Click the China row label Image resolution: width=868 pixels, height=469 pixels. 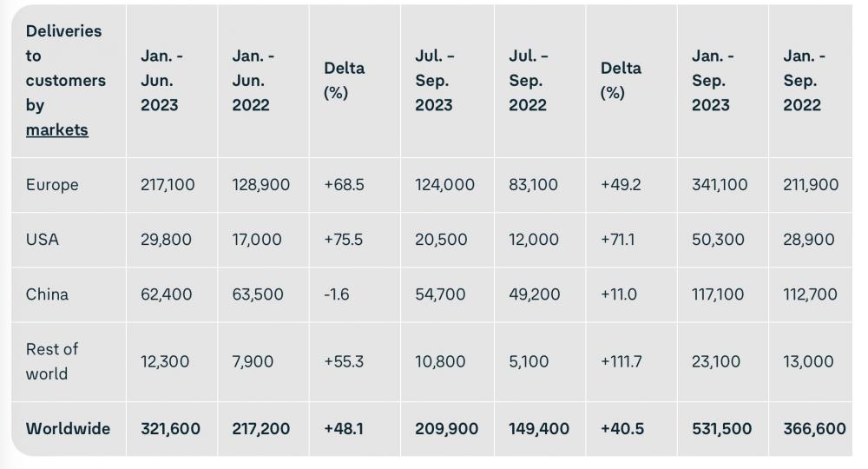pyautogui.click(x=47, y=294)
